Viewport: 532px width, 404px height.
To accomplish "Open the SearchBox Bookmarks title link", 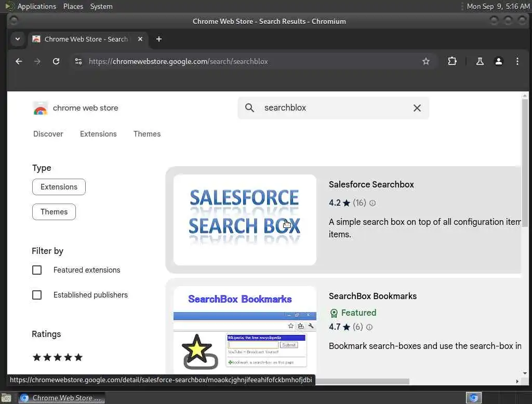I will pyautogui.click(x=373, y=296).
